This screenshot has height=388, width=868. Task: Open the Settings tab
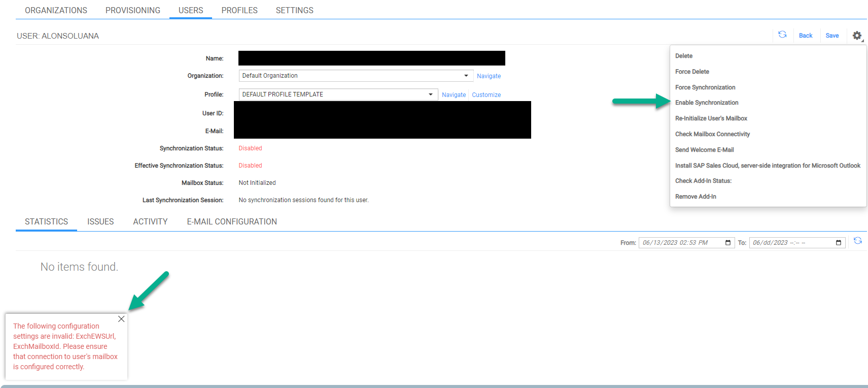tap(295, 10)
